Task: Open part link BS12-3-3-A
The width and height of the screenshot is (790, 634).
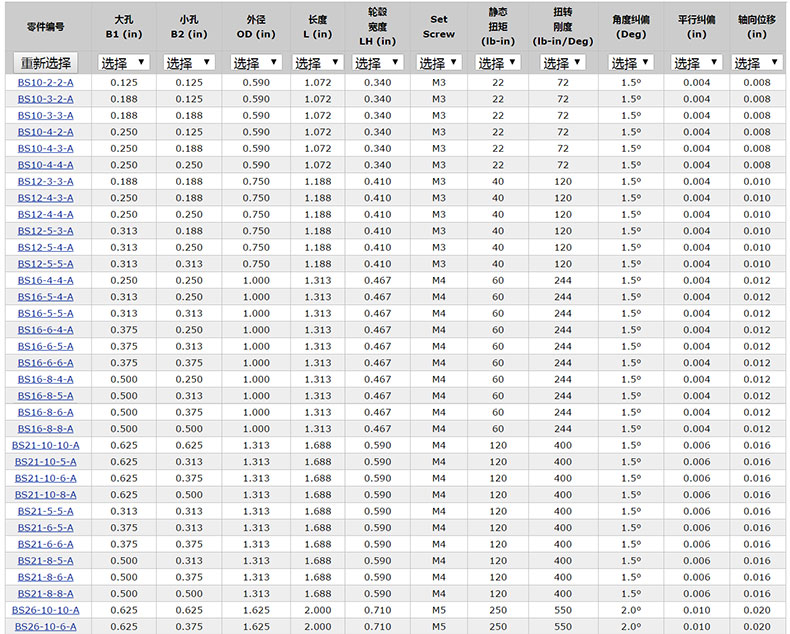Action: coord(45,181)
